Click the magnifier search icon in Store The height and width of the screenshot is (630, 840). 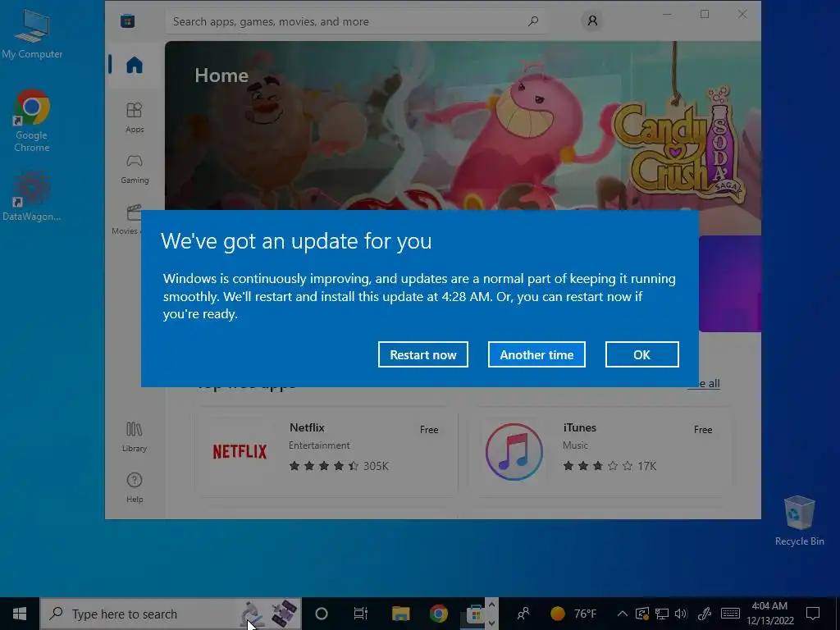(533, 21)
